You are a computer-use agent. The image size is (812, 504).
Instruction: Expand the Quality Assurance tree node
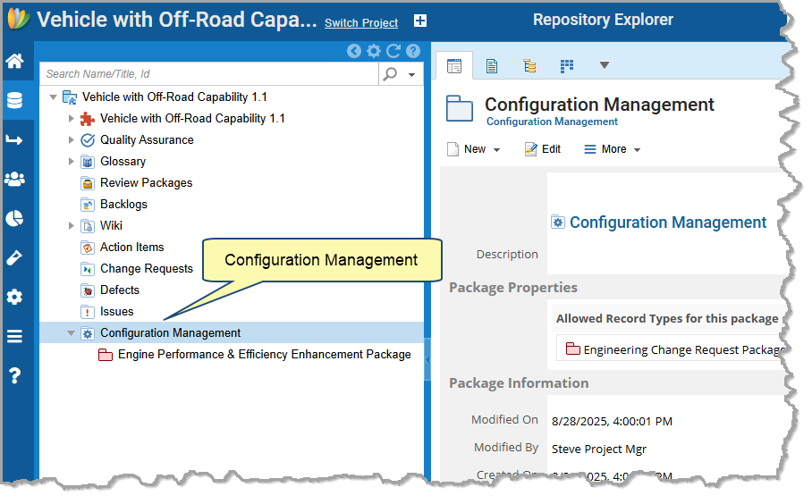(x=72, y=140)
